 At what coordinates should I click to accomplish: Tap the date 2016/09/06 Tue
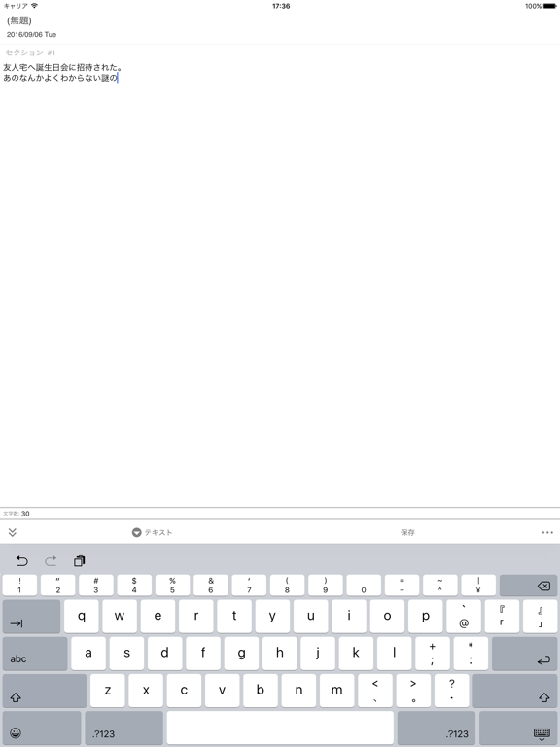pos(31,34)
